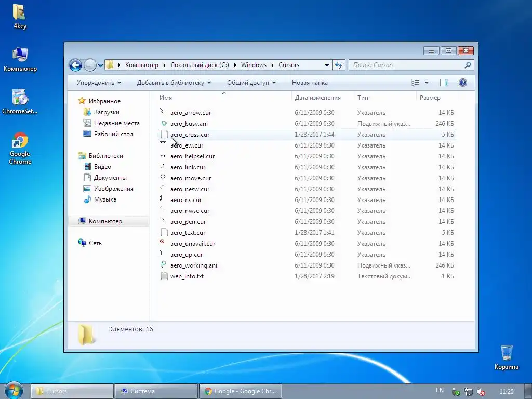Select the aero_ns.cur file icon
532x399 pixels.
tap(162, 199)
